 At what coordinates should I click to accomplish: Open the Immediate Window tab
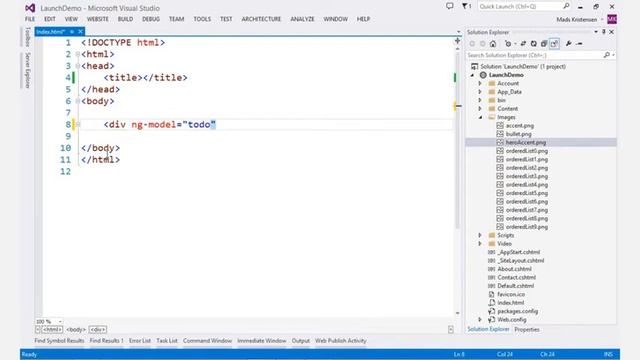point(262,340)
